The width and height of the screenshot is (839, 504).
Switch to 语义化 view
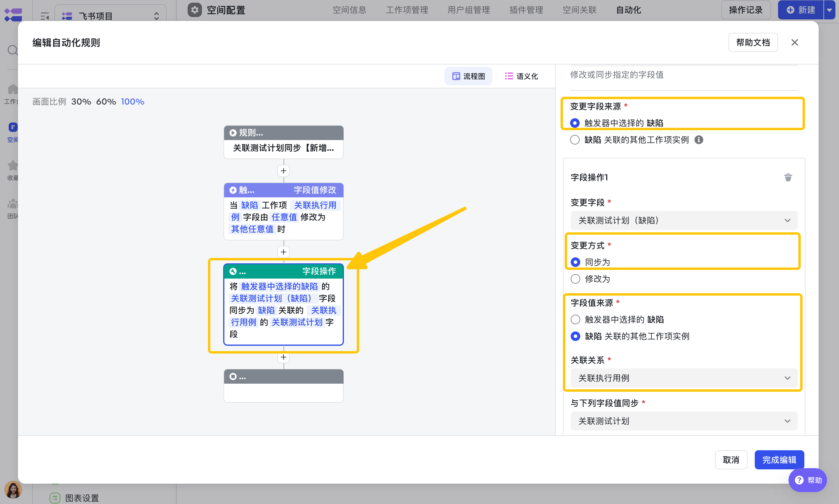521,76
